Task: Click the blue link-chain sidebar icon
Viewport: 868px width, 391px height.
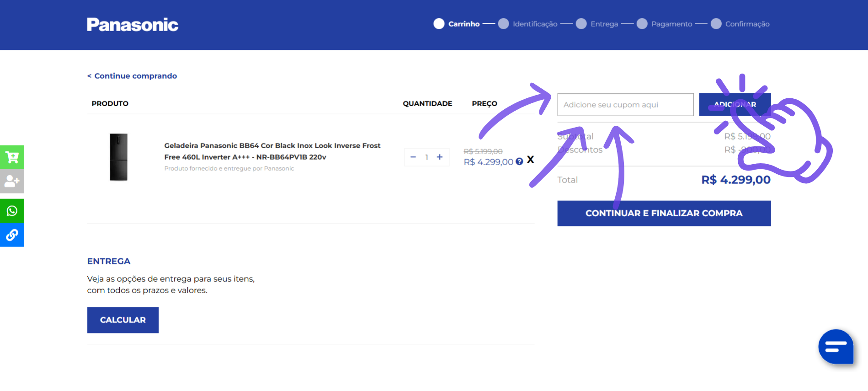Action: click(12, 235)
